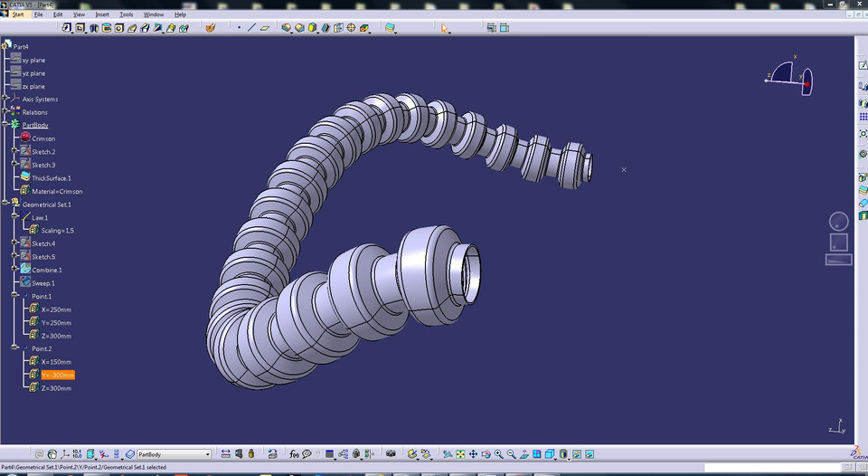Select the Chamfer tool icon
This screenshot has width=868, height=476.
[299, 28]
